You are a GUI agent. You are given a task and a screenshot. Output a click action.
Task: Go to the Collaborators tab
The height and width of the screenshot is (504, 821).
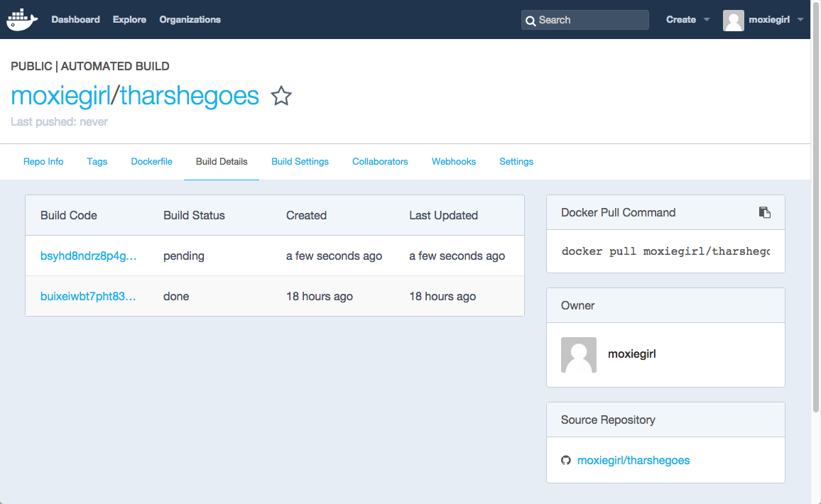(380, 162)
